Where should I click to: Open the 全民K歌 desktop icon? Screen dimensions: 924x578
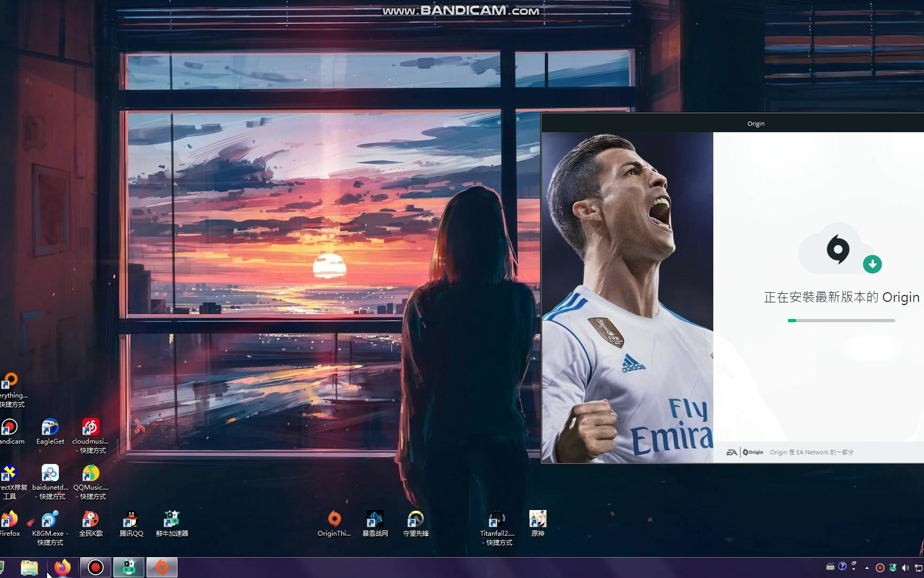[x=90, y=523]
